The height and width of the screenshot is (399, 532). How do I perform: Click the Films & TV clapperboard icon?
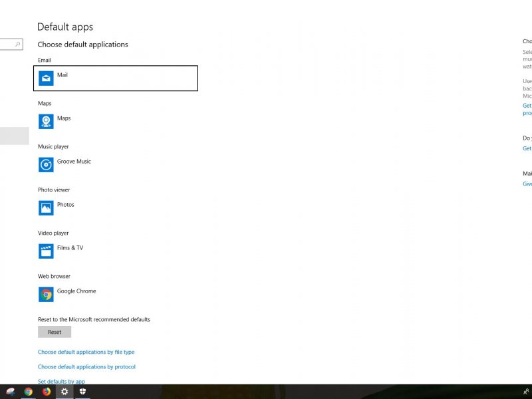tap(46, 251)
